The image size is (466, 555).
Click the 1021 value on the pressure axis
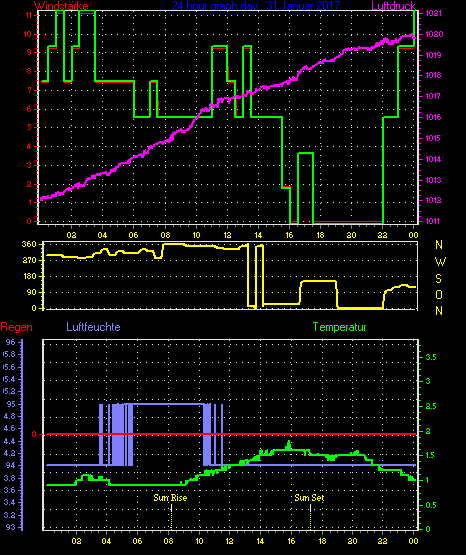[433, 13]
